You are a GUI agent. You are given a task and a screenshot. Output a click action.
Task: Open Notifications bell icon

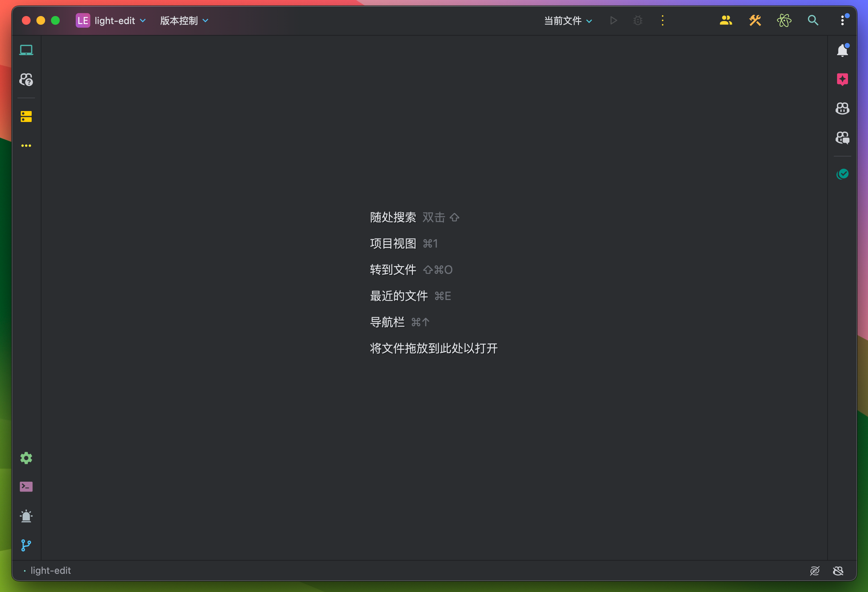click(x=843, y=50)
